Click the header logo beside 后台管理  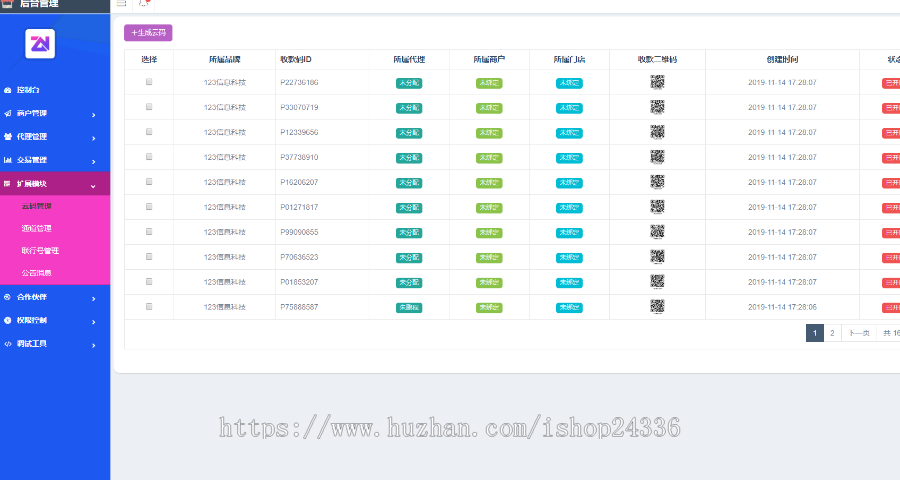[x=7, y=3]
